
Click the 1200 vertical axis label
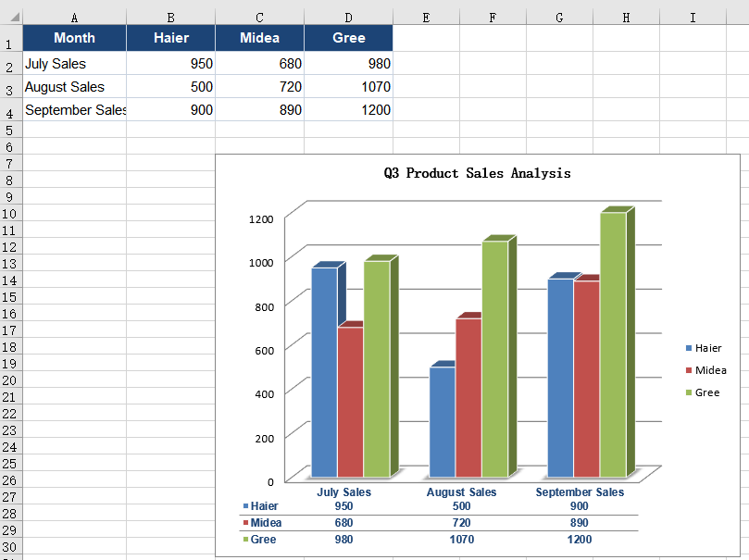click(x=261, y=219)
